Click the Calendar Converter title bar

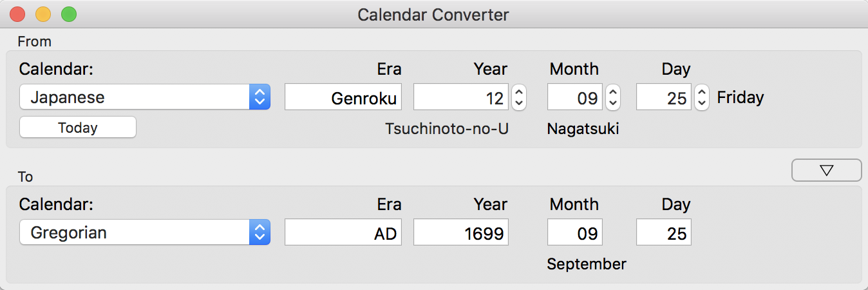click(433, 14)
